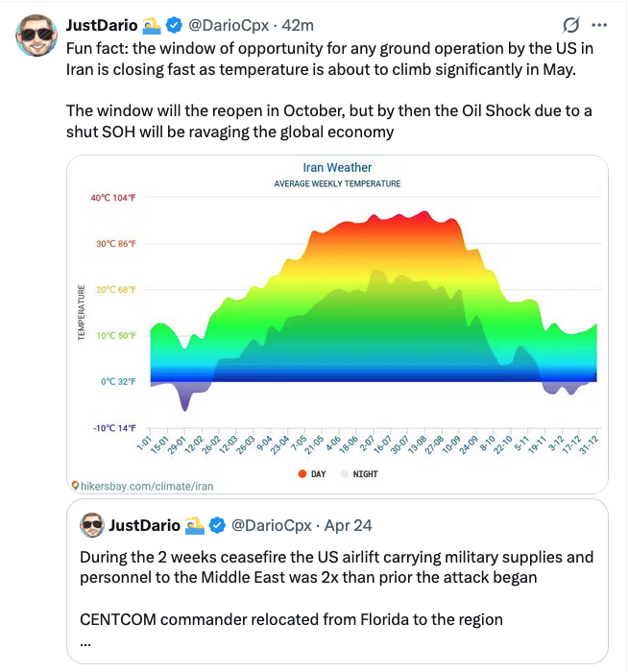
Task: Toggle the NIGHT legend series
Action: pos(359,473)
